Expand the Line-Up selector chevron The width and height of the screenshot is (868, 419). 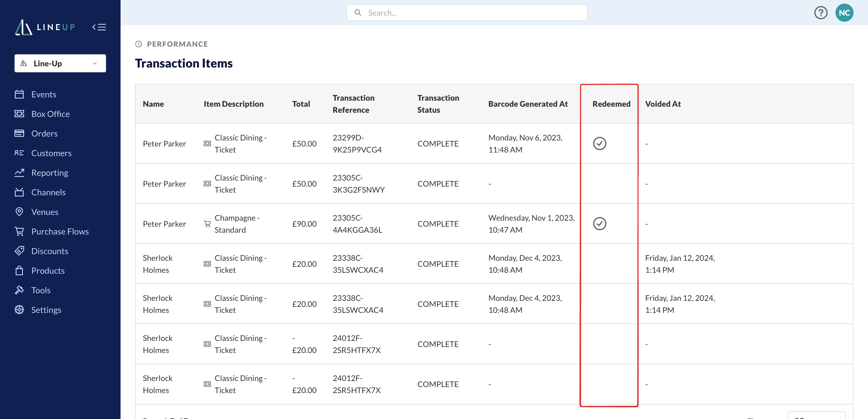tap(95, 63)
